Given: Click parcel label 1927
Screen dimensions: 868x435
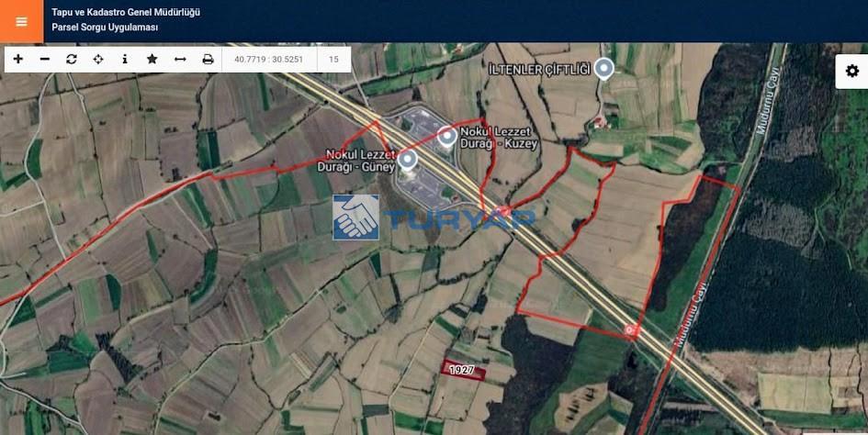Looking at the screenshot, I should coord(463,370).
